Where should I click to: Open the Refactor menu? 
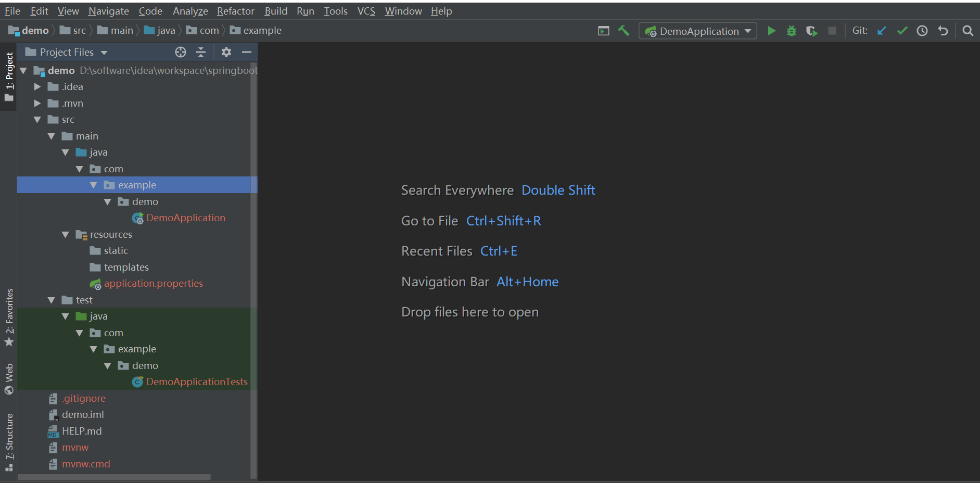pos(236,11)
